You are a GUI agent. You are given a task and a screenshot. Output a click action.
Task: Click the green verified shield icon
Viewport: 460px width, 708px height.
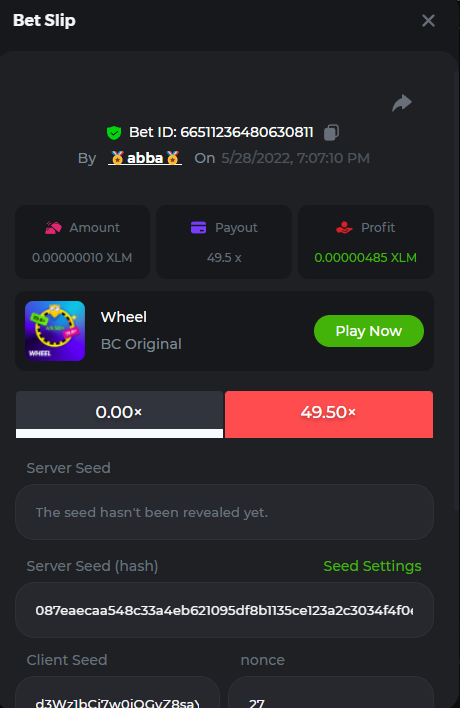click(x=114, y=133)
